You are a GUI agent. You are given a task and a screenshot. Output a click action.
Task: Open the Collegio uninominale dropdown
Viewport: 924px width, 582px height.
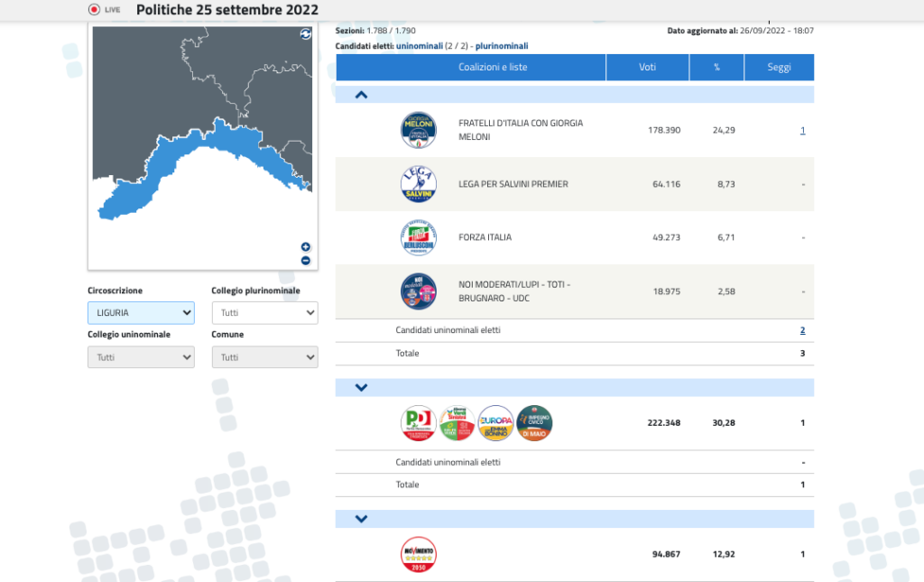141,357
